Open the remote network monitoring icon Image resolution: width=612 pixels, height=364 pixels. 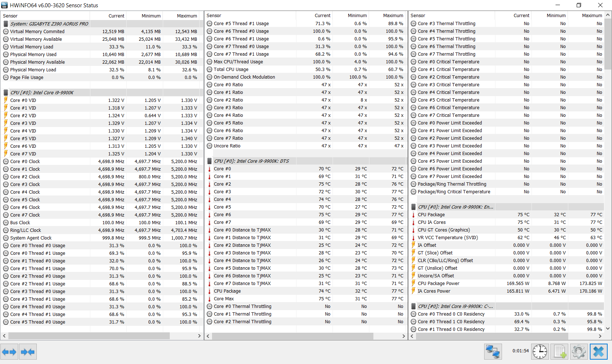pos(493,352)
